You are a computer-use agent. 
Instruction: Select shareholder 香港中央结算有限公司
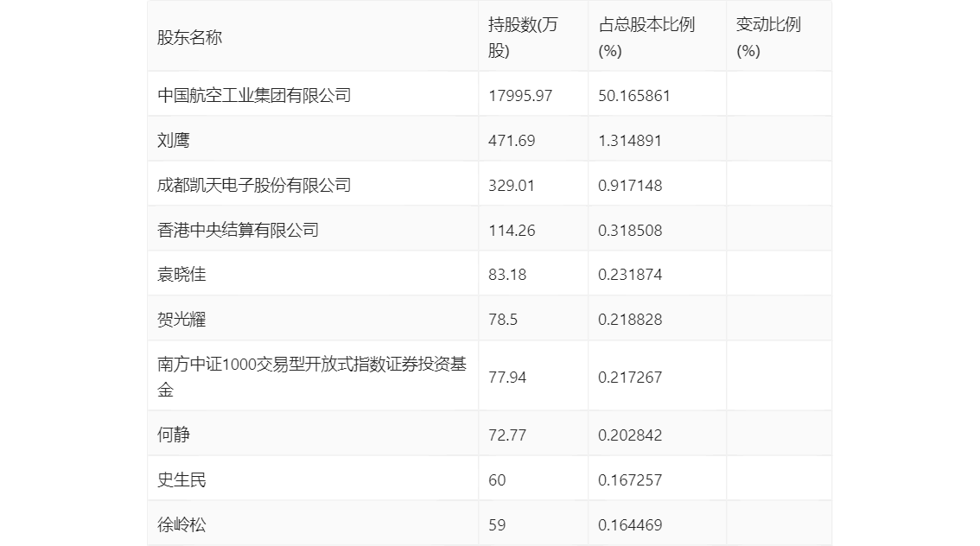coord(238,230)
